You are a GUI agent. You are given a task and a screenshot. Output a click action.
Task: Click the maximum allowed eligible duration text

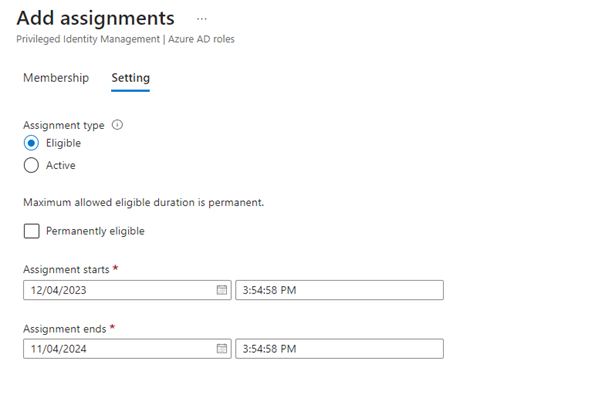tap(143, 202)
